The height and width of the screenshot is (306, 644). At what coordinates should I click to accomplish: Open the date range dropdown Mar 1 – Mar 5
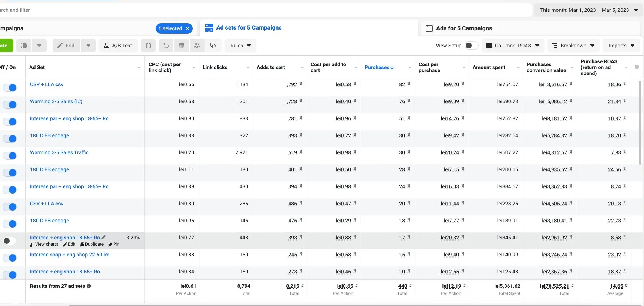pos(589,10)
